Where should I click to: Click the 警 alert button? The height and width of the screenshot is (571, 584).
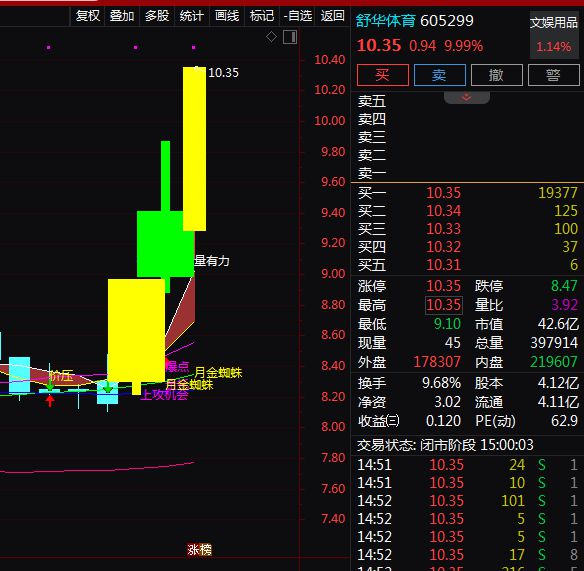(553, 75)
